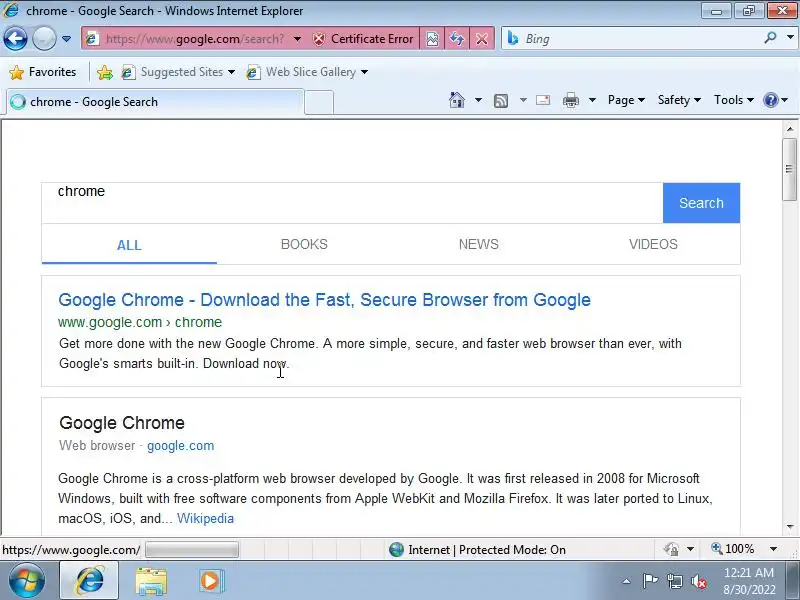The image size is (800, 600).
Task: Click the blue Search button
Action: point(701,203)
